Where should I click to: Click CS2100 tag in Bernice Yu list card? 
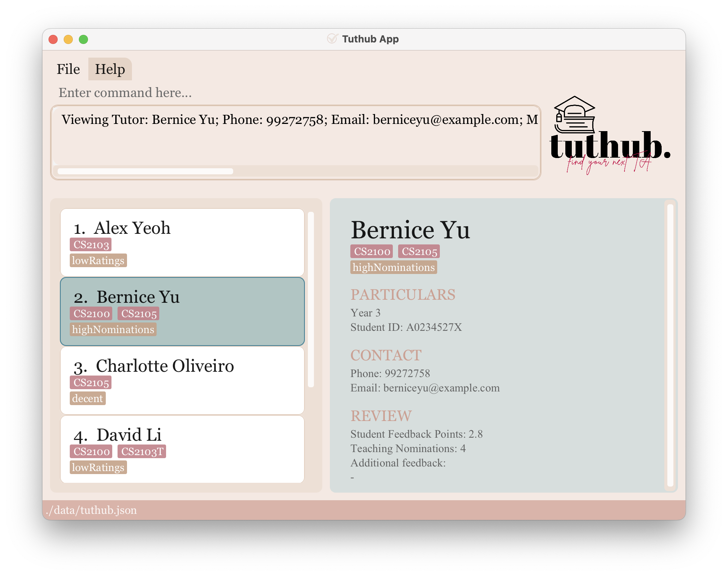pos(91,314)
